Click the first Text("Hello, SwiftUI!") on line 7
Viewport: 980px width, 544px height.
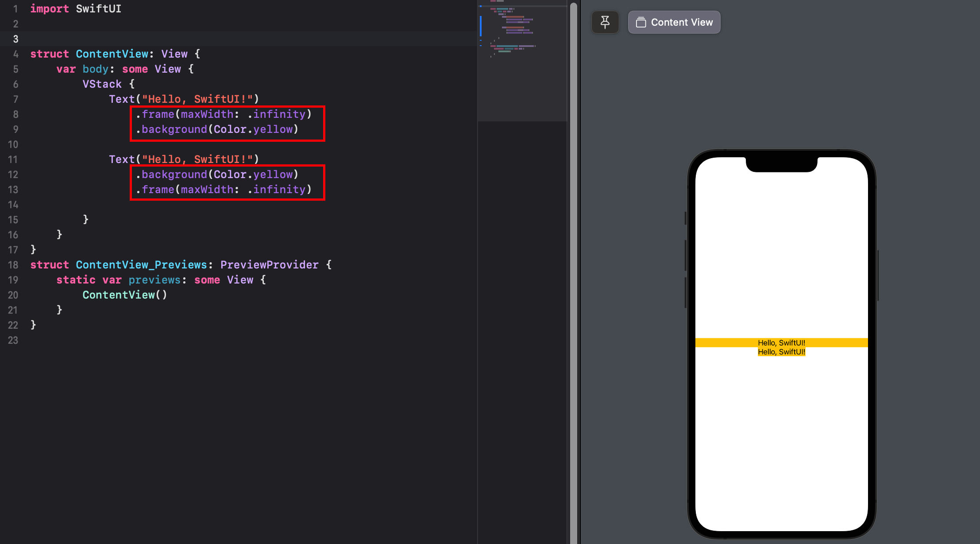[x=184, y=99]
